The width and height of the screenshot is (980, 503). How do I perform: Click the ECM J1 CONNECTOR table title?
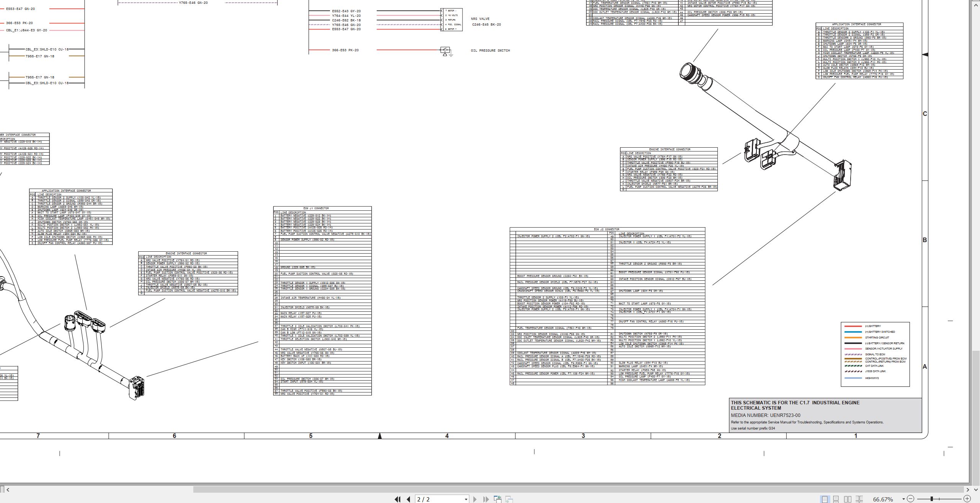click(x=316, y=208)
